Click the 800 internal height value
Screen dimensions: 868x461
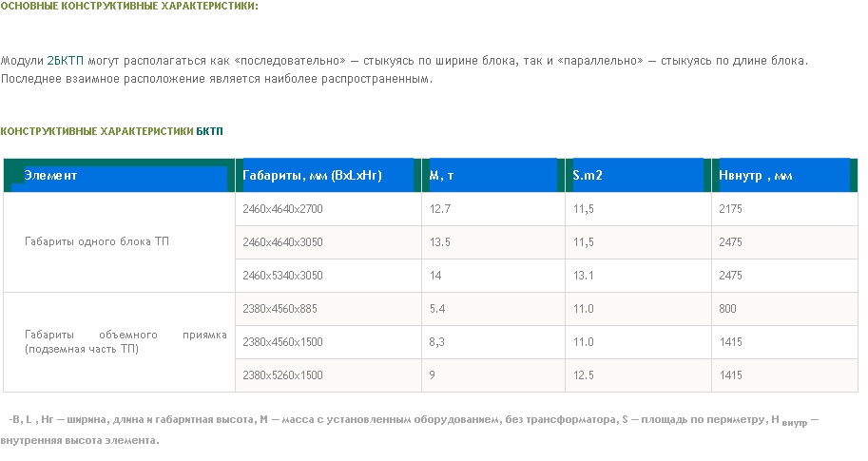[x=727, y=309]
